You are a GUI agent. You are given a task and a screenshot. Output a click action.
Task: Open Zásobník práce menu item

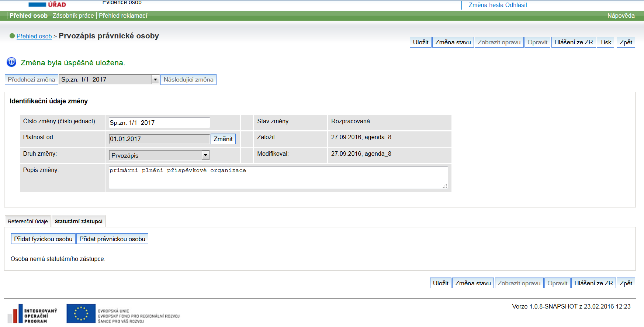(73, 16)
